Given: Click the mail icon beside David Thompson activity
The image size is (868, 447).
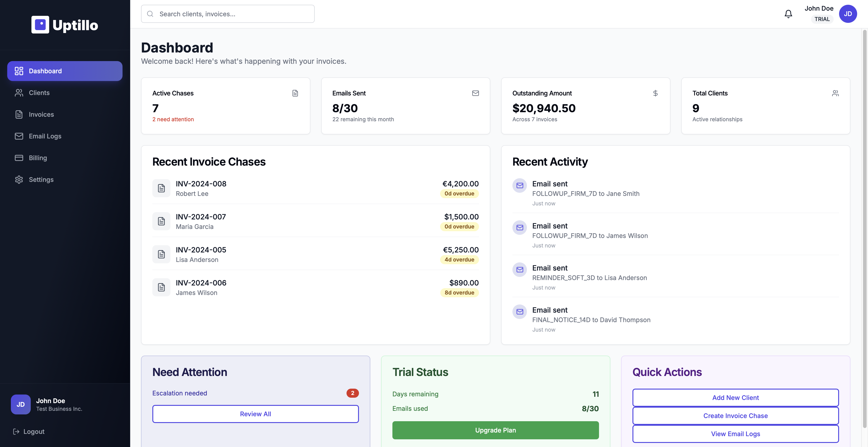Looking at the screenshot, I should click(x=520, y=312).
